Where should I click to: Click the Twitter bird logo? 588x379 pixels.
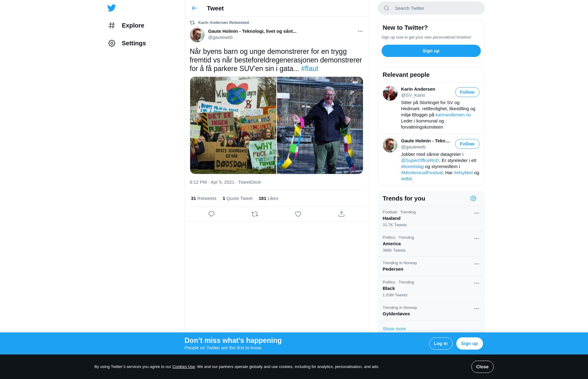111,8
